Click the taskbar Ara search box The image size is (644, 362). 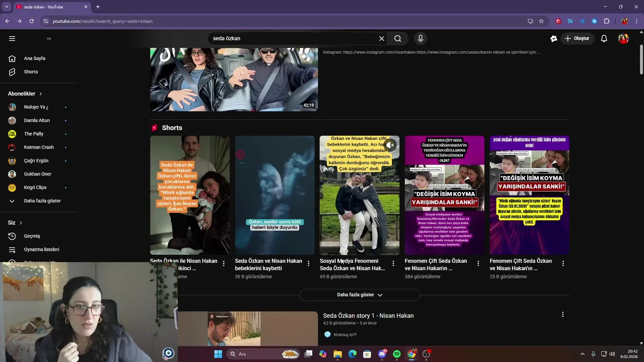[x=264, y=354]
